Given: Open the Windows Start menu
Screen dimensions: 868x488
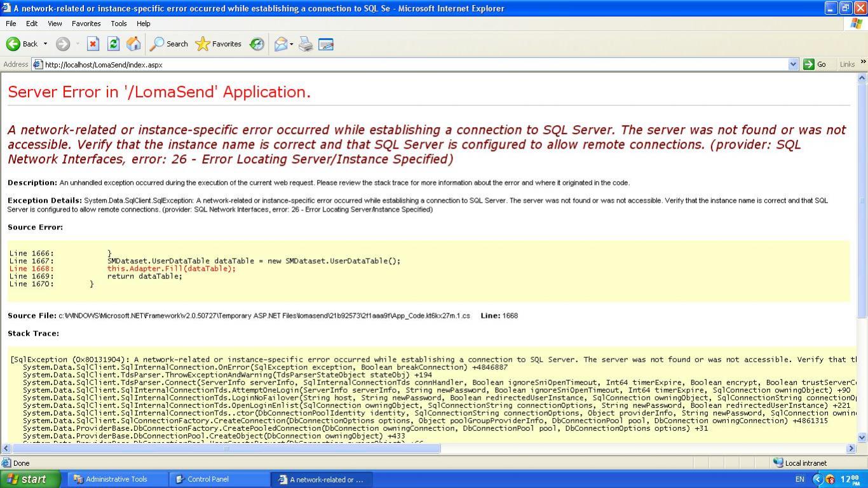Looking at the screenshot, I should point(30,479).
